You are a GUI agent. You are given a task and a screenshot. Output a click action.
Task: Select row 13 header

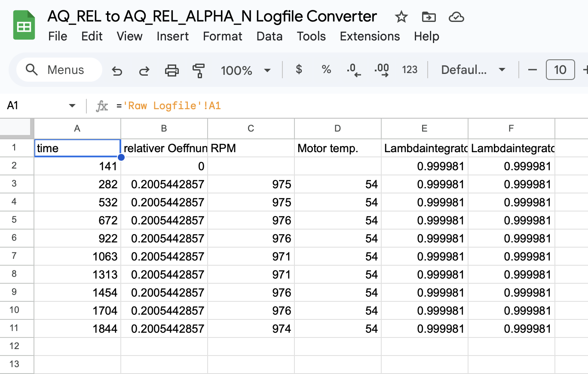point(17,365)
